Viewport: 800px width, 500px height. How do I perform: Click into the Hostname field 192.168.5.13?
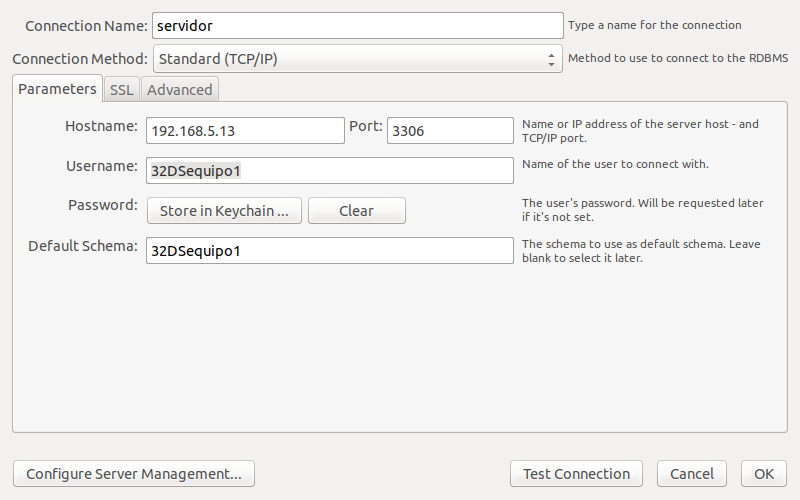(x=245, y=131)
